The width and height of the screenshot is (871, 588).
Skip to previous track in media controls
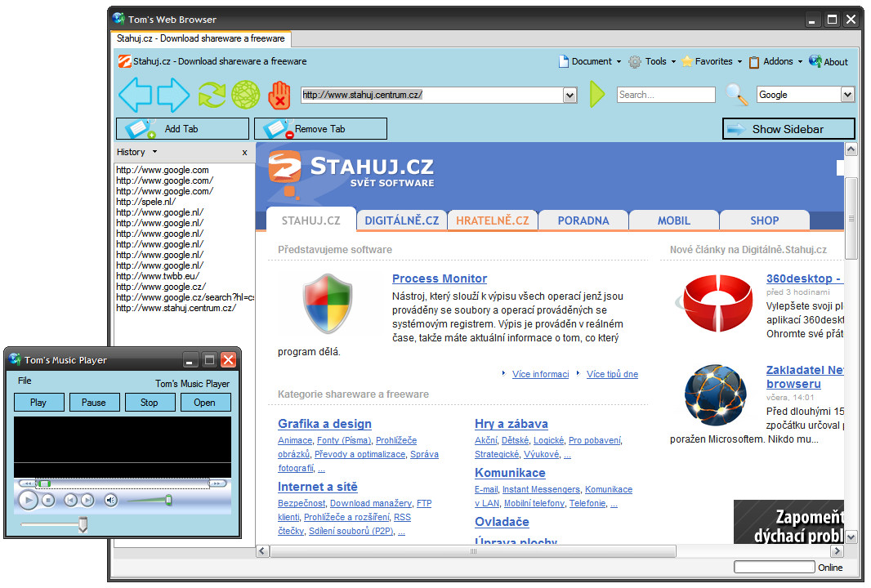(x=70, y=501)
